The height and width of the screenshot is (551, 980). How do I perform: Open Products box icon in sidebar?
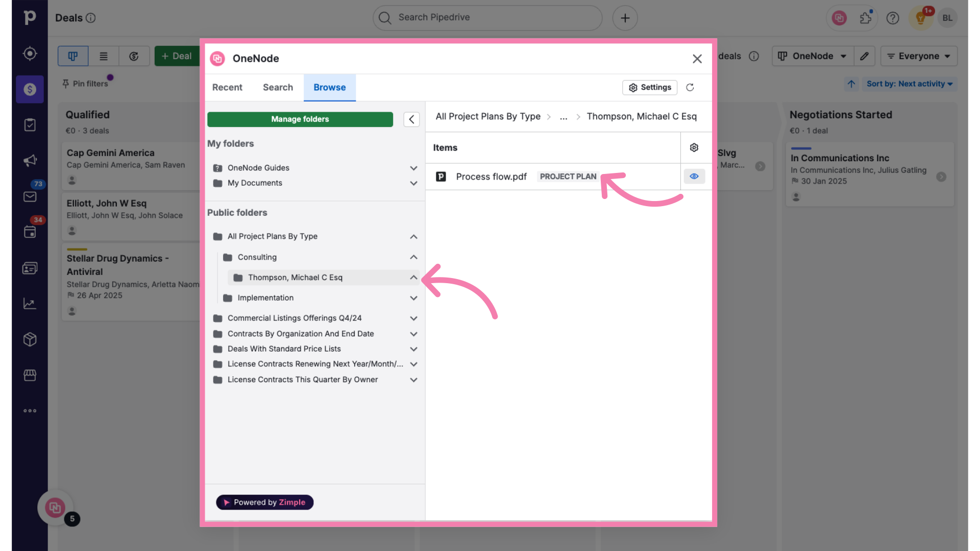30,339
